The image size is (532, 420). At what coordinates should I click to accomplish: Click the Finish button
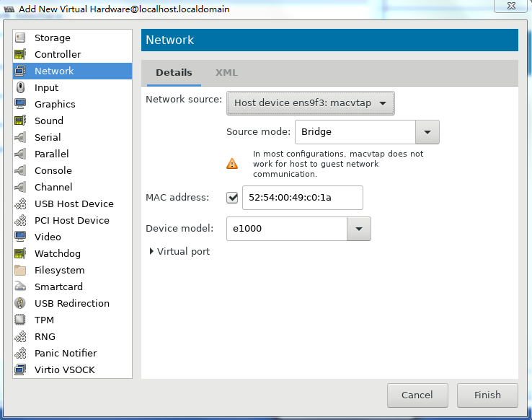pyautogui.click(x=487, y=395)
